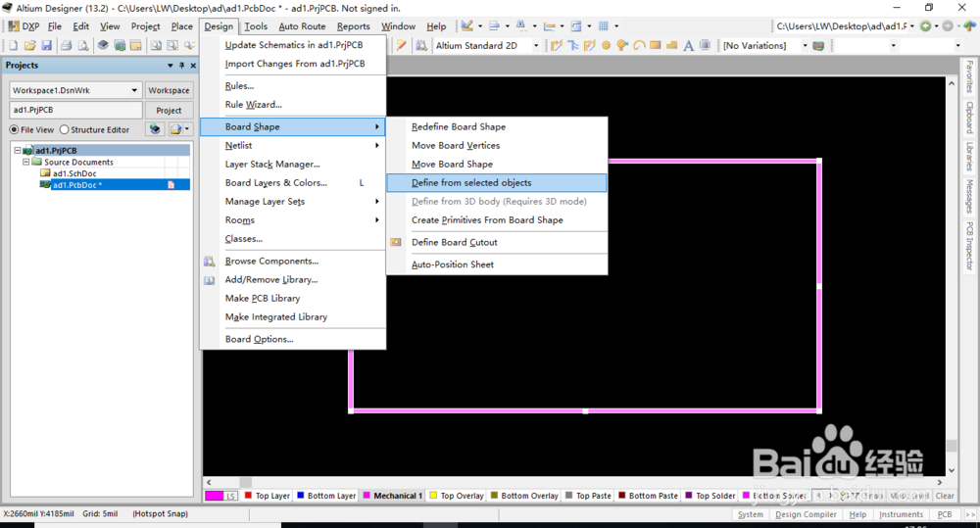Click the place pad icon

pyautogui.click(x=606, y=45)
